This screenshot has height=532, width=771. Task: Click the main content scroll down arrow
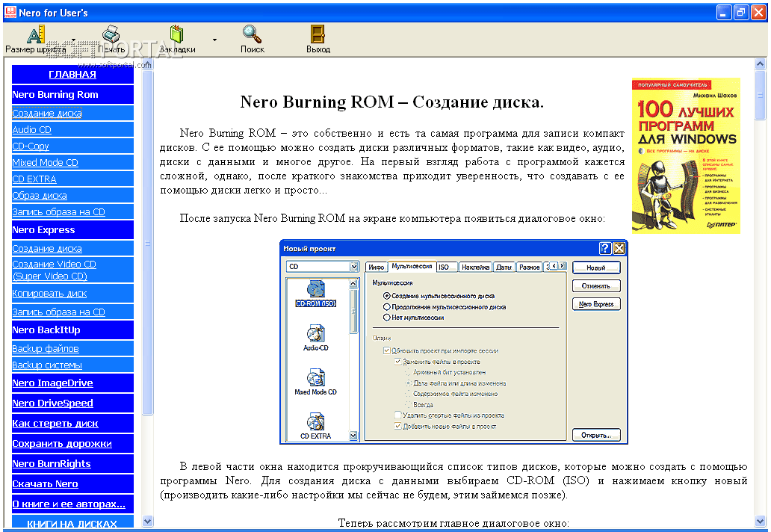[x=761, y=522]
